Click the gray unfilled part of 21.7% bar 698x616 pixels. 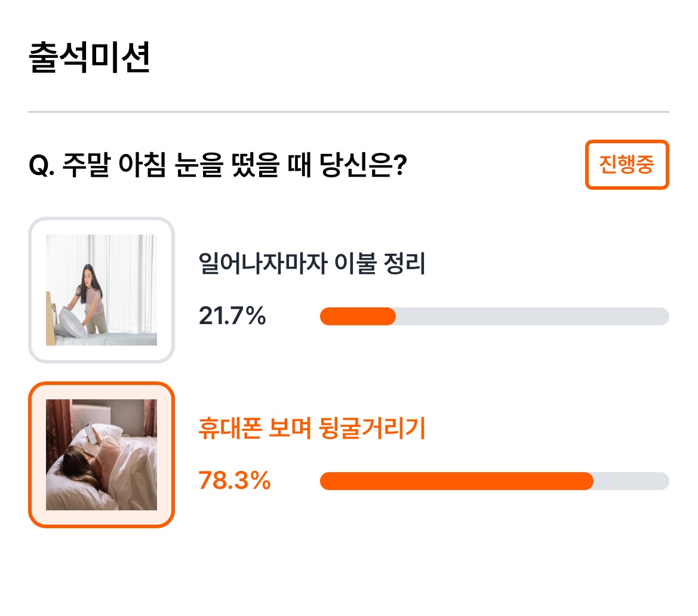click(533, 316)
